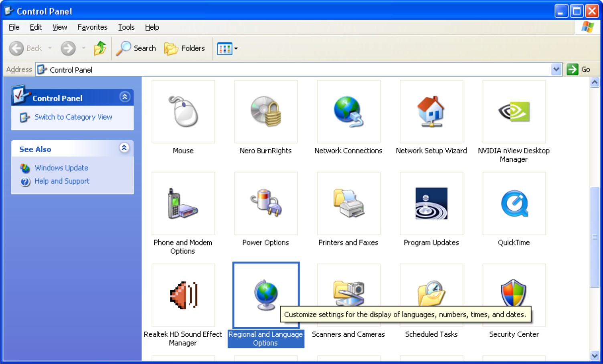Open the Search pane from toolbar

pyautogui.click(x=136, y=48)
